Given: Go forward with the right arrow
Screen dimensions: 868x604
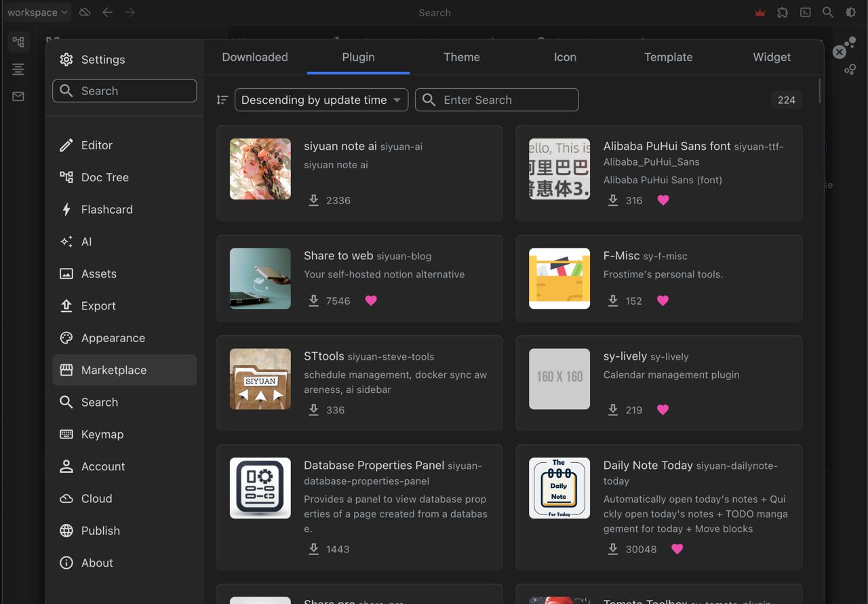Looking at the screenshot, I should tap(130, 12).
